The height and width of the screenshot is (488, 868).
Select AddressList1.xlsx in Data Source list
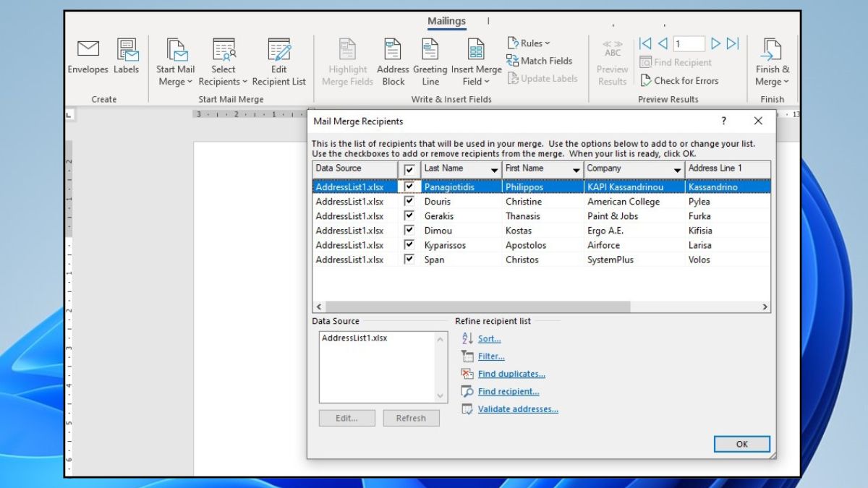tap(354, 338)
